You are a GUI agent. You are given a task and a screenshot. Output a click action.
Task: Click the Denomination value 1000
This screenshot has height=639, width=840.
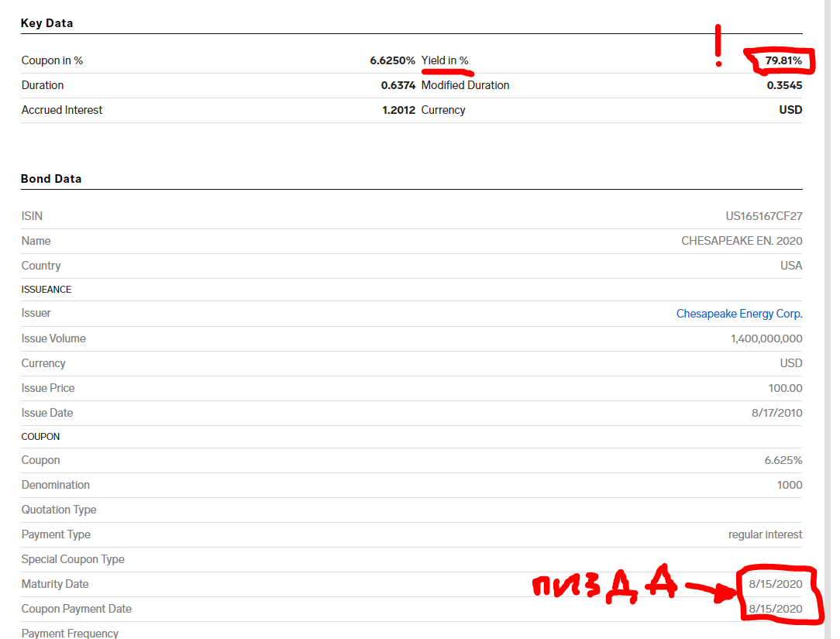point(789,485)
